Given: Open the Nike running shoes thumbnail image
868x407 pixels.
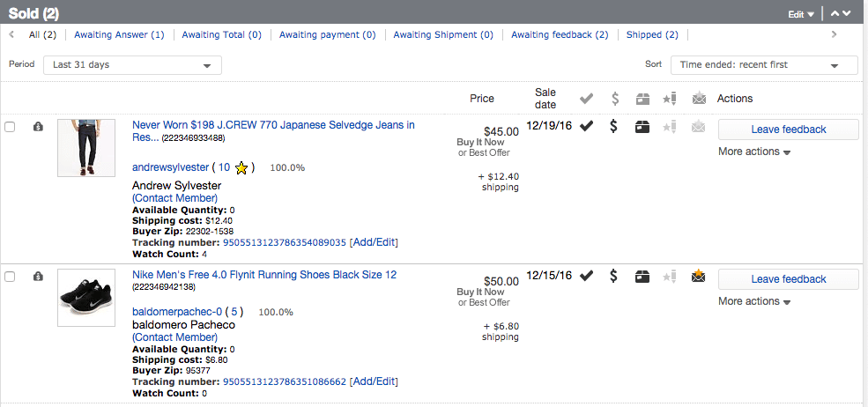Looking at the screenshot, I should (86, 298).
